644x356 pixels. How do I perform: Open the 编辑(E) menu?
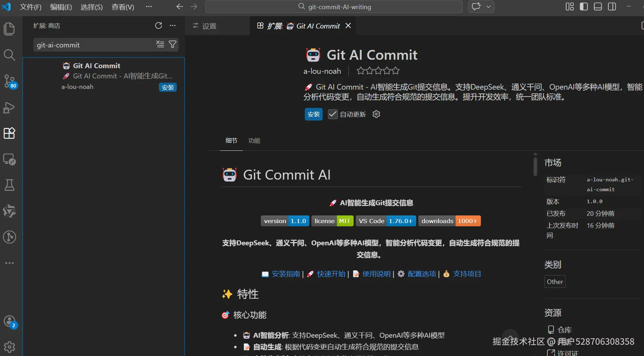[61, 7]
